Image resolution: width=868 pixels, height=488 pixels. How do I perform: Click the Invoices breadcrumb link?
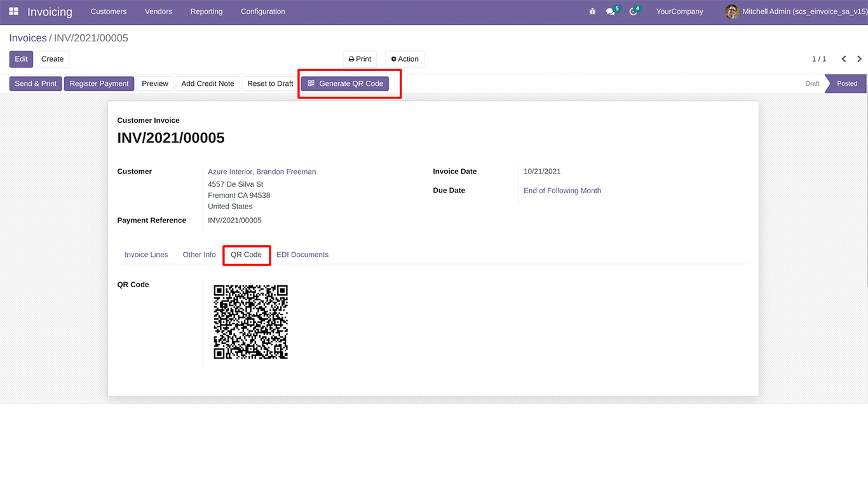(x=28, y=38)
